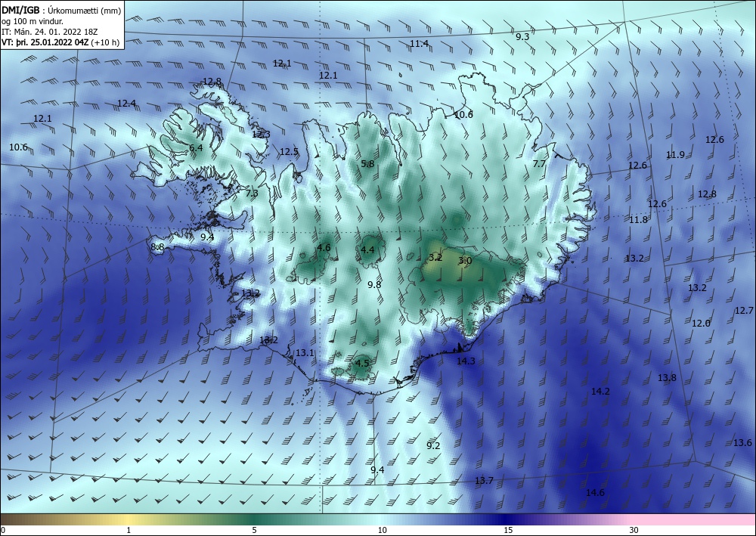Click the 13.7 map value
Image resolution: width=756 pixels, height=536 pixels.
click(x=484, y=481)
